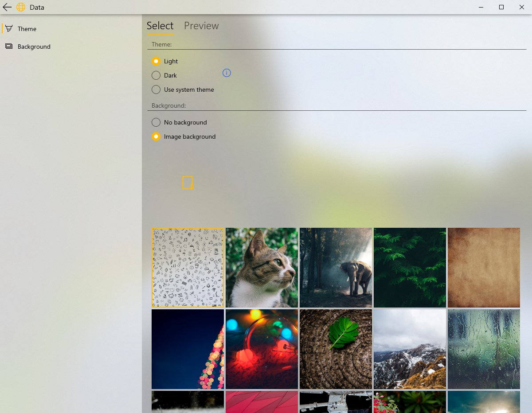The image size is (532, 413).
Task: Pick the elephant in forest background
Action: tap(336, 268)
